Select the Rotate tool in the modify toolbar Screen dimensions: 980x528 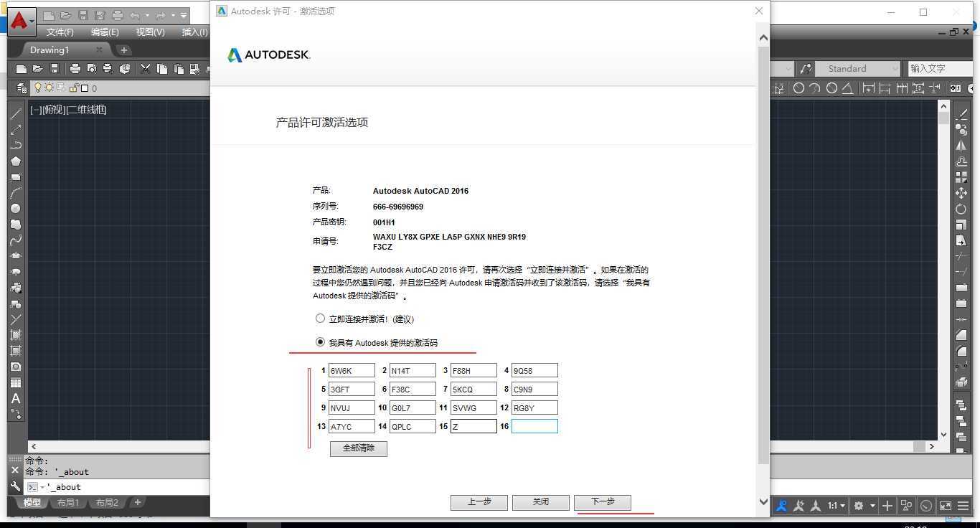961,209
